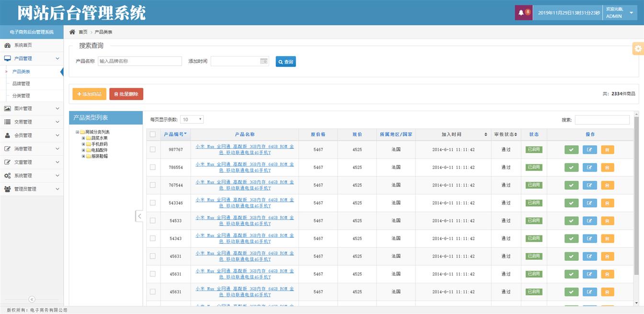Click orange delete icon for product 543346
Viewport: 644px width, 314px height.
tap(607, 203)
